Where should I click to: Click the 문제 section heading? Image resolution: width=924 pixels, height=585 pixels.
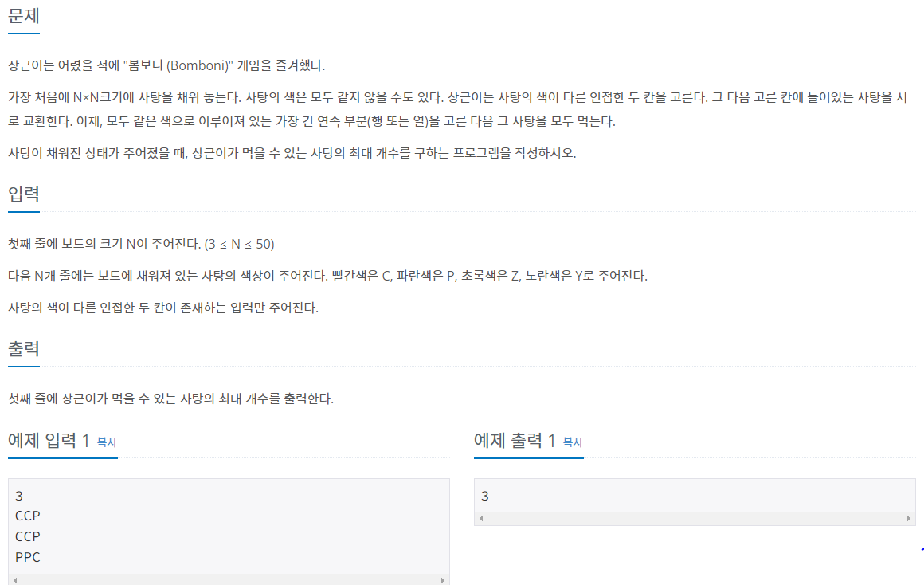pyautogui.click(x=24, y=16)
